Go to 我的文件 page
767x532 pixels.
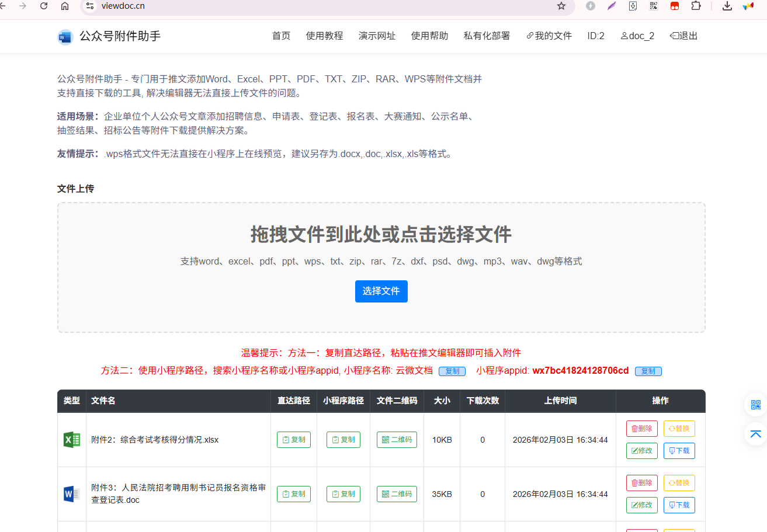click(x=549, y=36)
